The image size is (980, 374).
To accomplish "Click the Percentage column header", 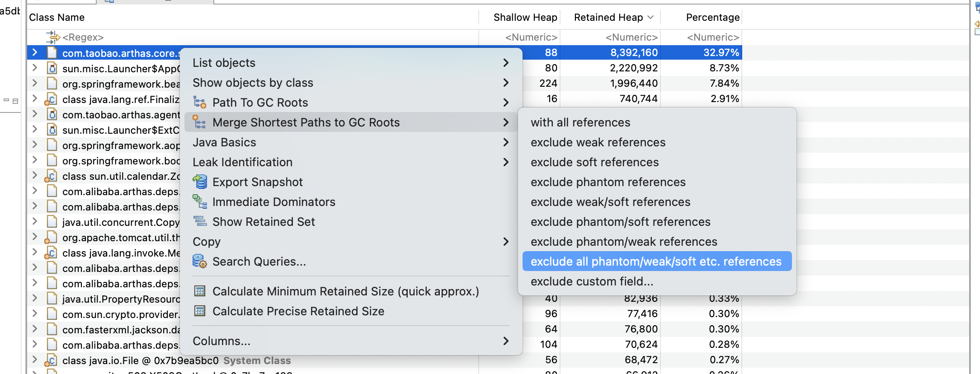I will [702, 17].
